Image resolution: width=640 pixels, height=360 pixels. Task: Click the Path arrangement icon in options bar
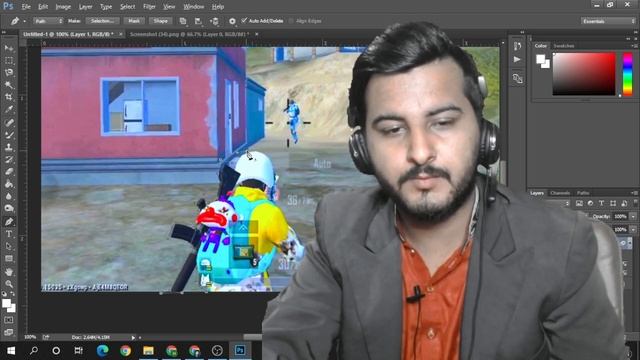point(214,21)
